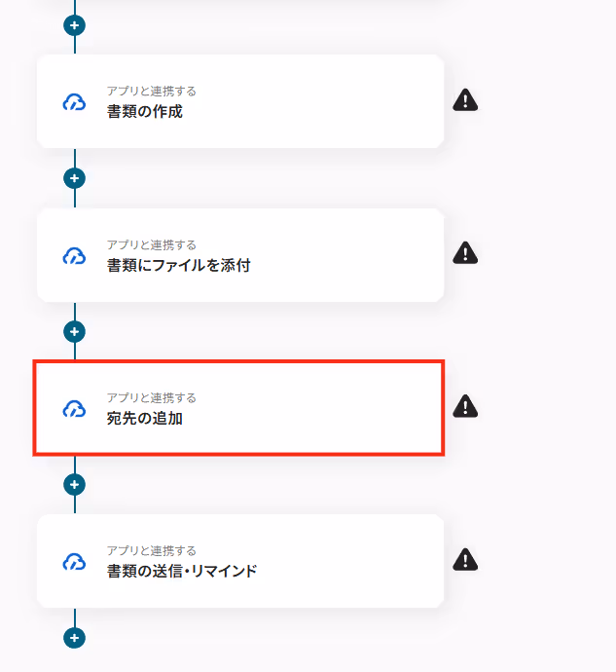Image resolution: width=616 pixels, height=672 pixels.
Task: Add a step after 書類の送信・リマインド
Action: pos(75,638)
